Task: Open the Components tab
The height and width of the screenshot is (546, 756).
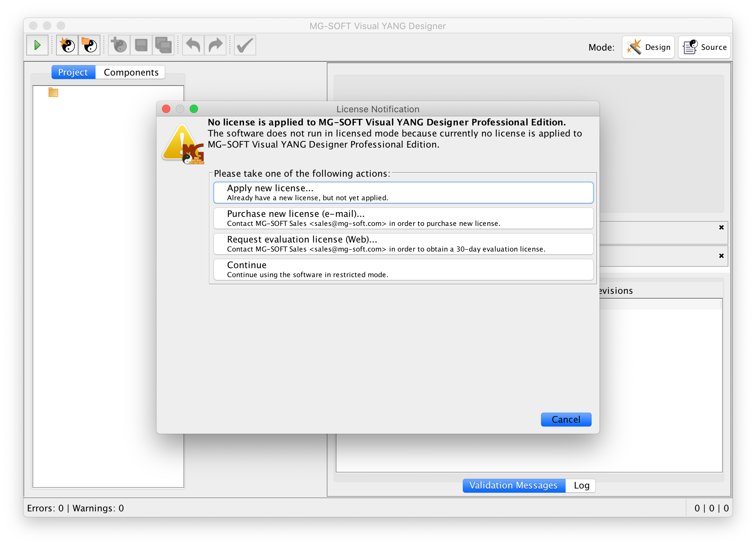Action: click(131, 72)
